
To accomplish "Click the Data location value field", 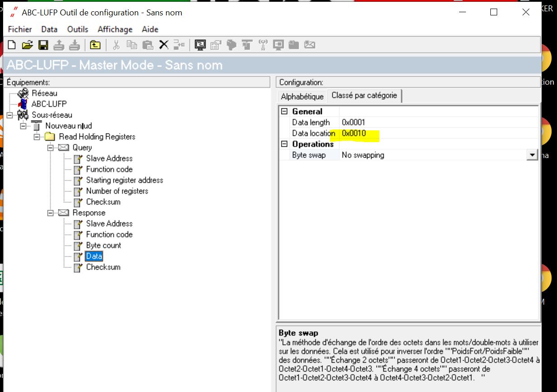I will (x=354, y=134).
